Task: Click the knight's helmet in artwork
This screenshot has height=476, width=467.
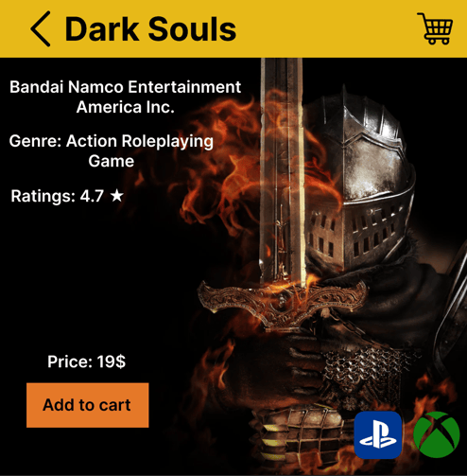Action: 359,180
